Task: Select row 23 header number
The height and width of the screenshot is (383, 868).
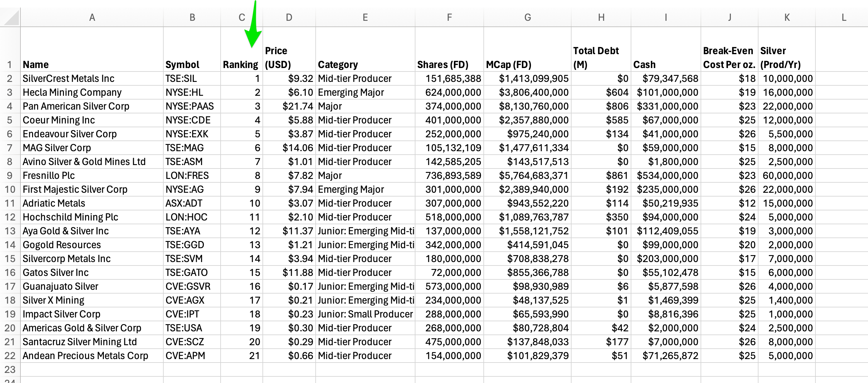Action: click(x=10, y=369)
